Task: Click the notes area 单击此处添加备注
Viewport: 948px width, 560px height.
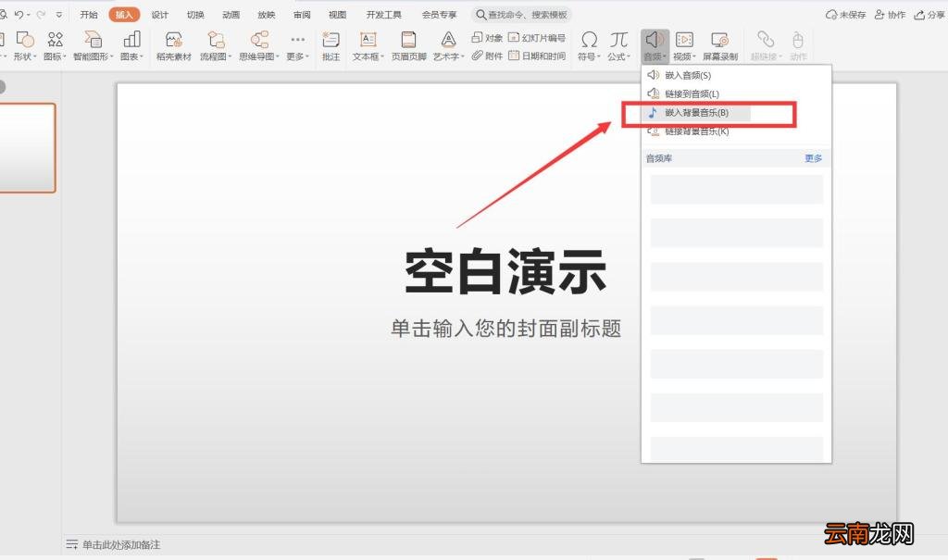Action: (x=121, y=545)
